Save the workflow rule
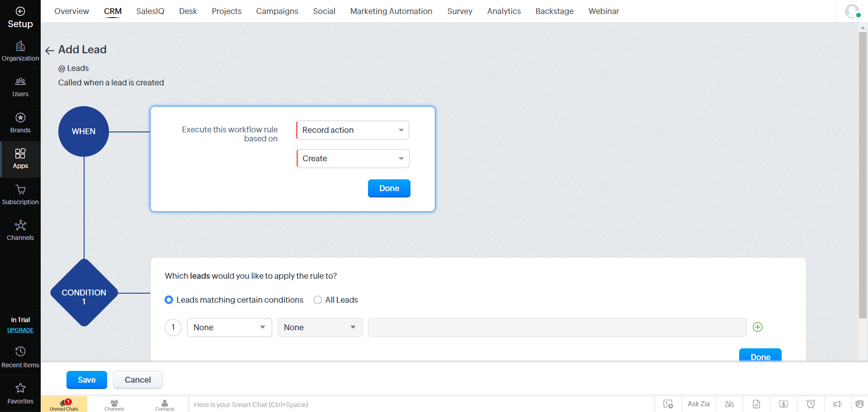The height and width of the screenshot is (412, 868). (x=87, y=380)
